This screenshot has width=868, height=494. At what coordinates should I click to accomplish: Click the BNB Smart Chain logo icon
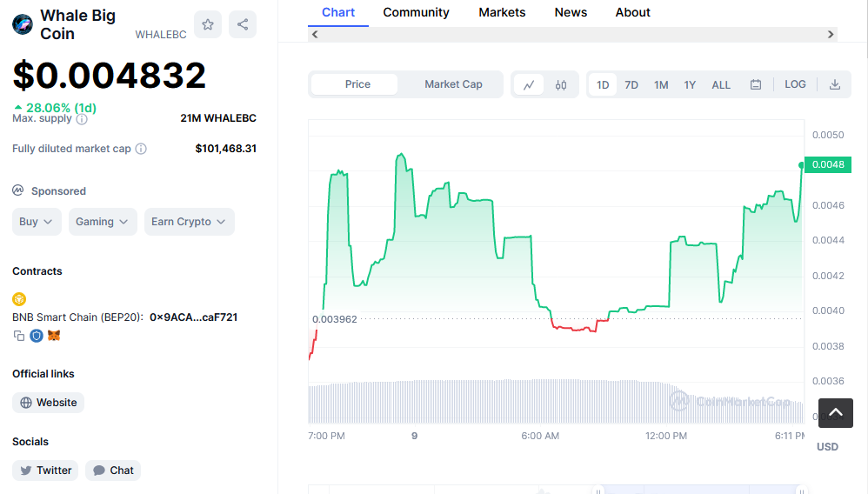[19, 299]
